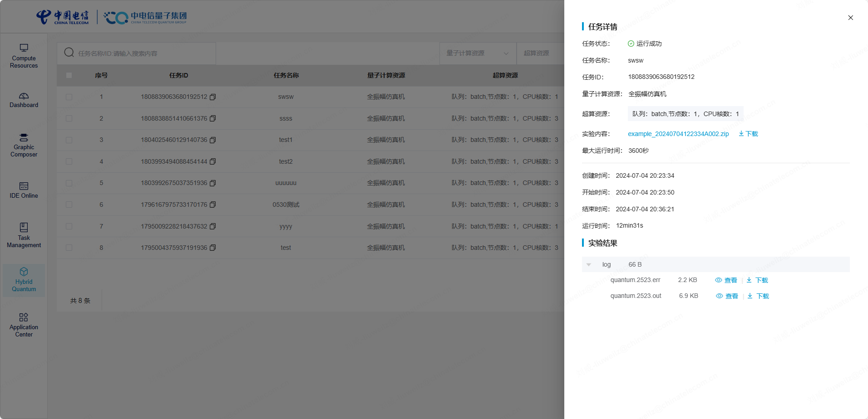Open the 超算资源 filter dropdown
The image size is (868, 419).
point(540,54)
